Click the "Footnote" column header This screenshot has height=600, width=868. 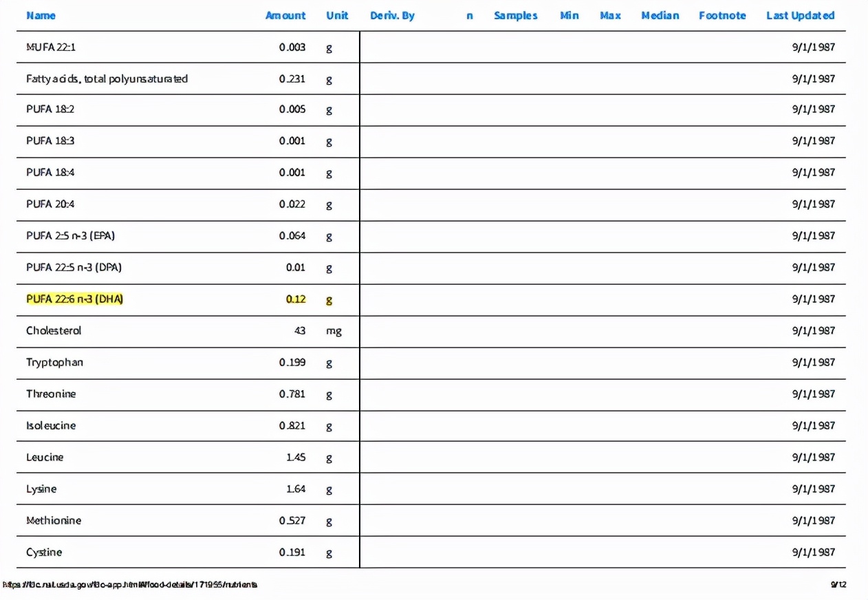[722, 15]
